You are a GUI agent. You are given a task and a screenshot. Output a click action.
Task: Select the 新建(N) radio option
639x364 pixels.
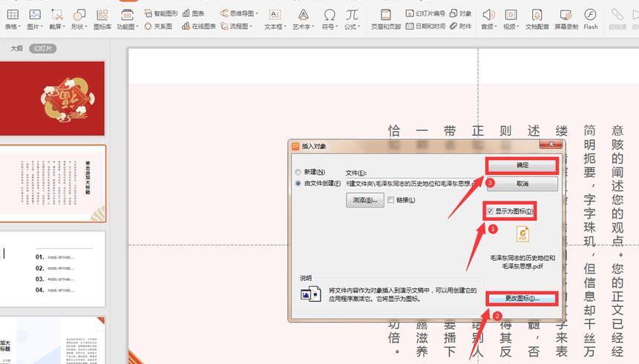click(x=298, y=172)
